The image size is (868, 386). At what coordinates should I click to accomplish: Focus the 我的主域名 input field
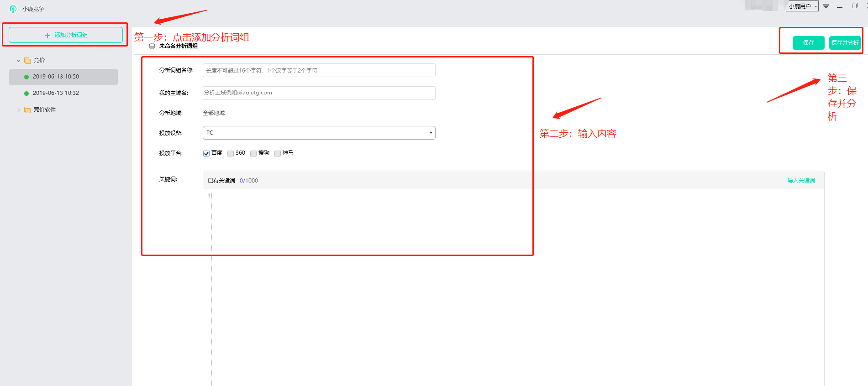pyautogui.click(x=319, y=93)
